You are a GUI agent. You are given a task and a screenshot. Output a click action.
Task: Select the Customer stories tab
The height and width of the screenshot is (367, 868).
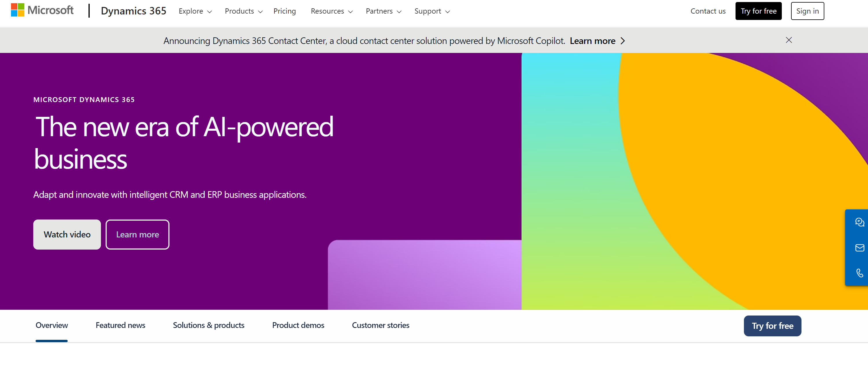click(380, 325)
